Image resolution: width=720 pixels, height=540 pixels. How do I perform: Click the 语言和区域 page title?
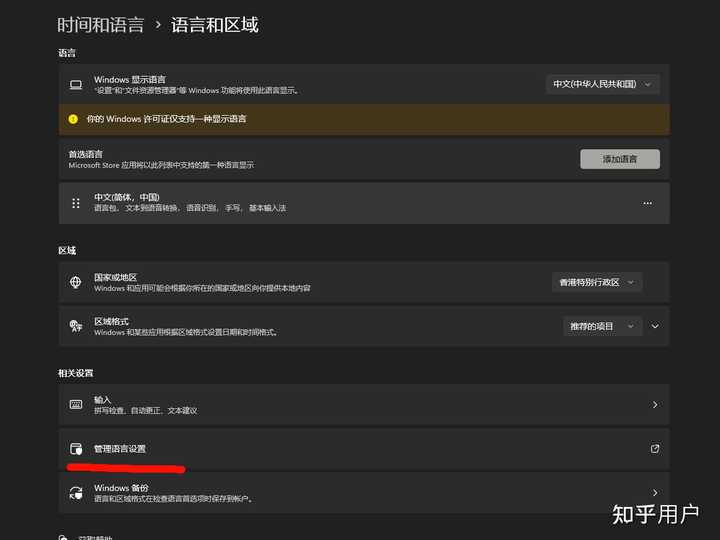(214, 25)
